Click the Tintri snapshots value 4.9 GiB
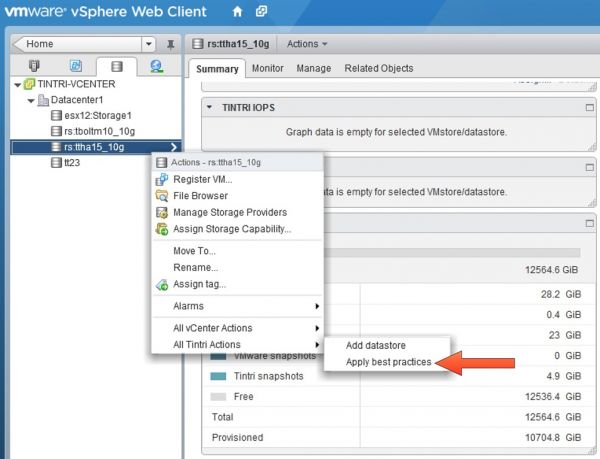The height and width of the screenshot is (459, 600). pyautogui.click(x=563, y=376)
